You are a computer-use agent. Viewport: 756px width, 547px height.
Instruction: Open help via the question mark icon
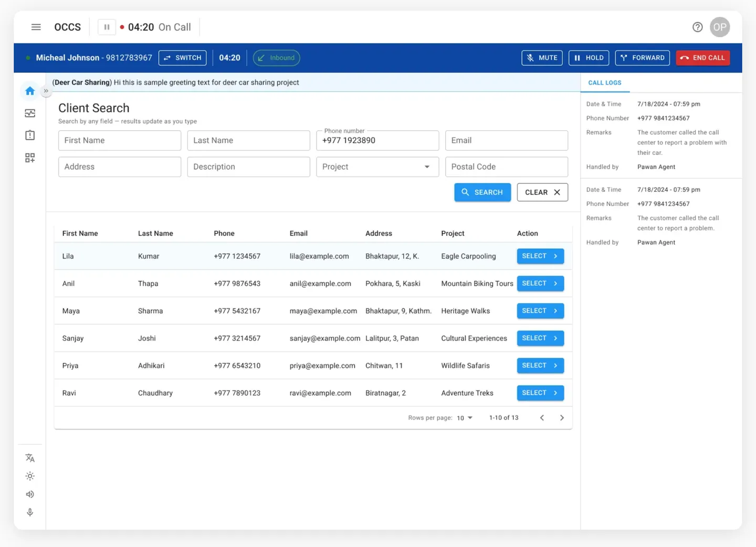[697, 27]
